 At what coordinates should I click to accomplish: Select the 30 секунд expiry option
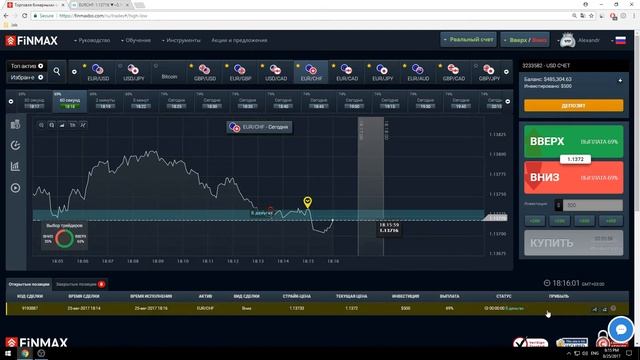(x=34, y=102)
